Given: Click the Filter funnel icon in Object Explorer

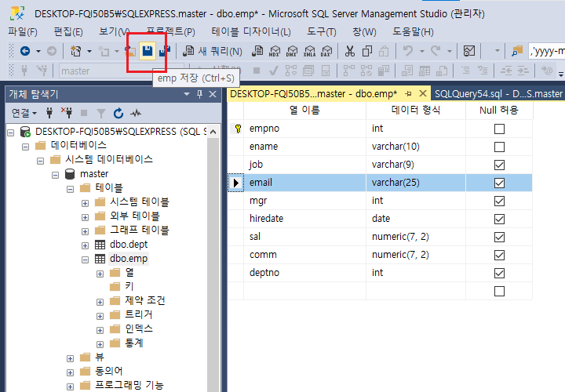Looking at the screenshot, I should coord(101,114).
